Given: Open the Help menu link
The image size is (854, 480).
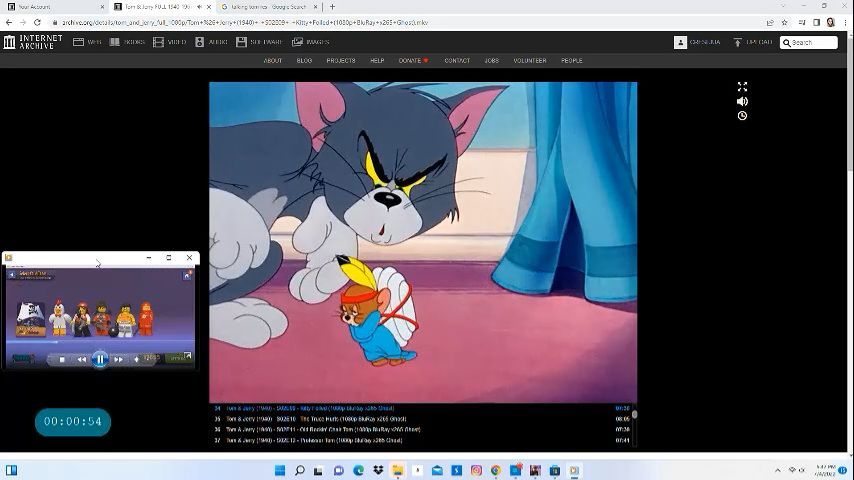Looking at the screenshot, I should click(x=377, y=60).
